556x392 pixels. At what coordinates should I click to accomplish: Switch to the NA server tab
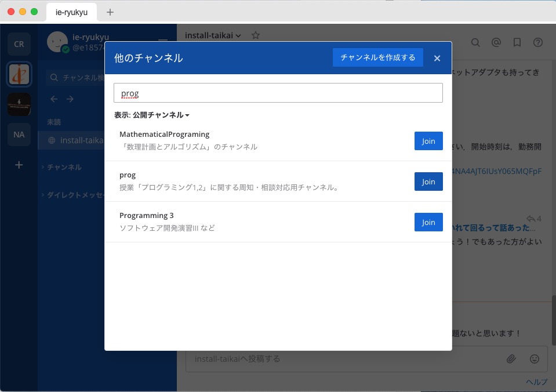(x=19, y=135)
